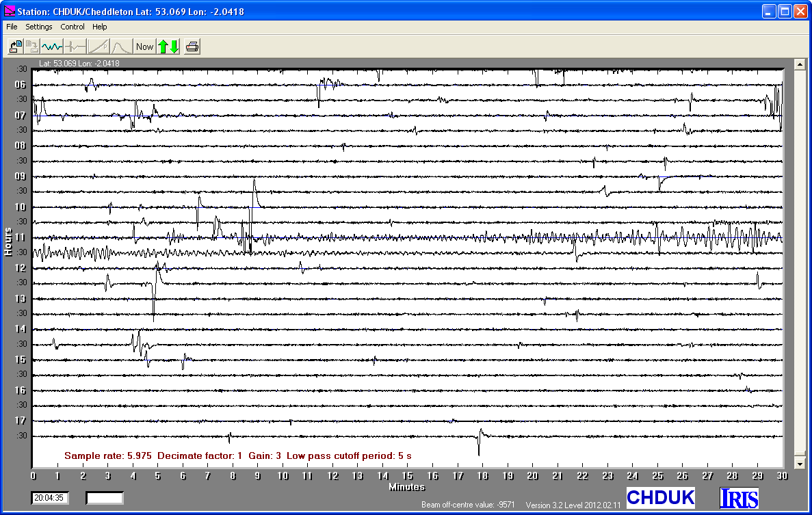Open the Settings menu
This screenshot has width=812, height=515.
(39, 27)
